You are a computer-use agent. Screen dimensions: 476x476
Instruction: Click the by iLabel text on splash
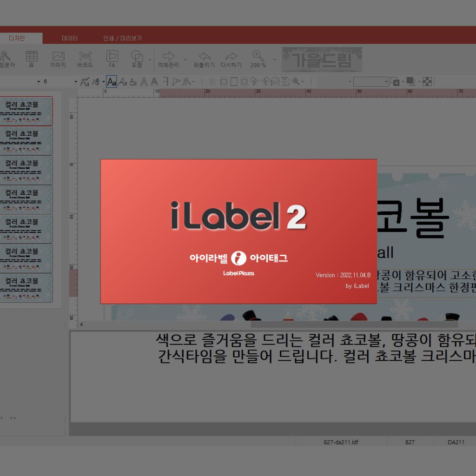point(357,286)
